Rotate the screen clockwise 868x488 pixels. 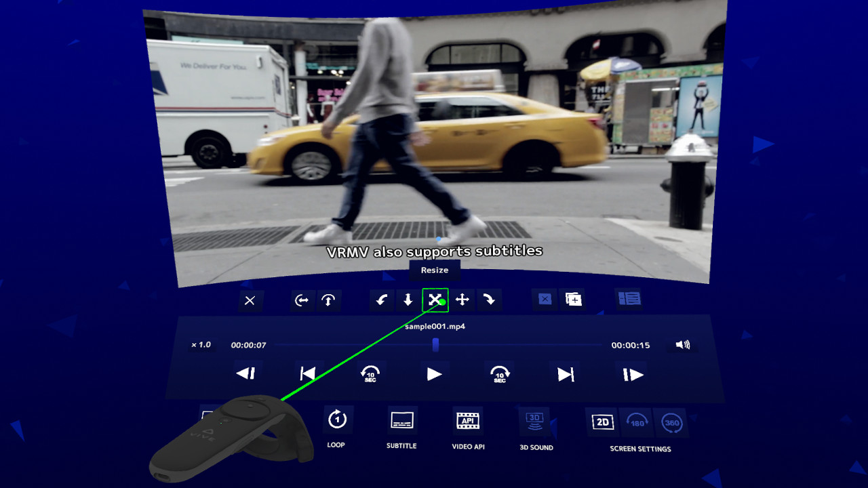point(489,300)
